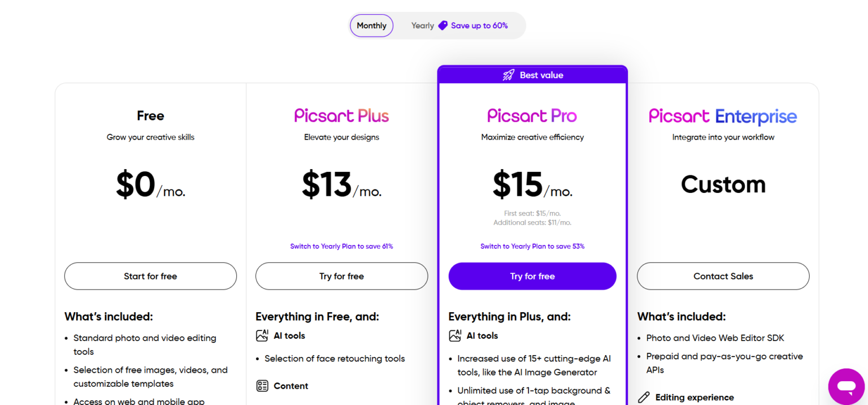The height and width of the screenshot is (405, 868).
Task: Click the rocket icon in the Best value banner
Action: pos(507,75)
